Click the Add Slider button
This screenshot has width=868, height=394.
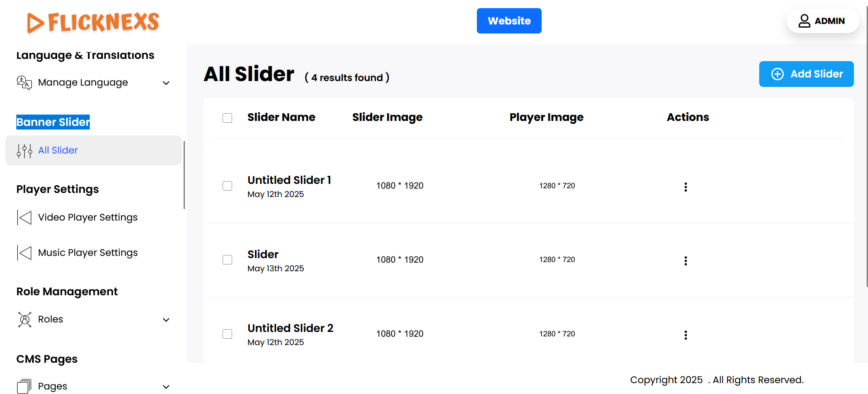[x=806, y=74]
